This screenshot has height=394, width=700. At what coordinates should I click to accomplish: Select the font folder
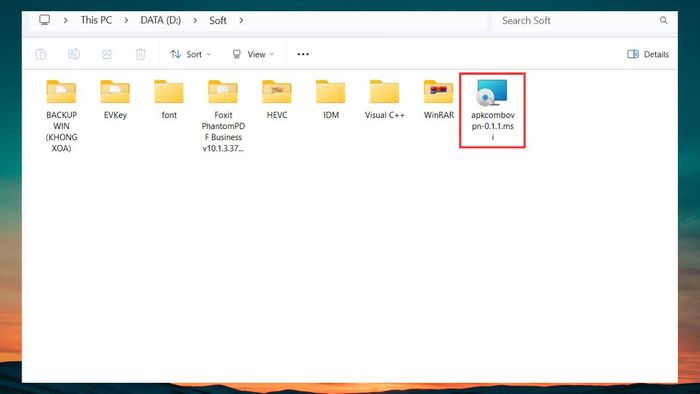tap(169, 99)
